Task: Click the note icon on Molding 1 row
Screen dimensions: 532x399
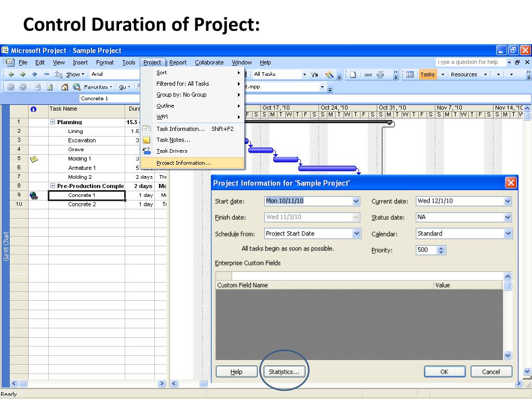Action: coord(34,159)
